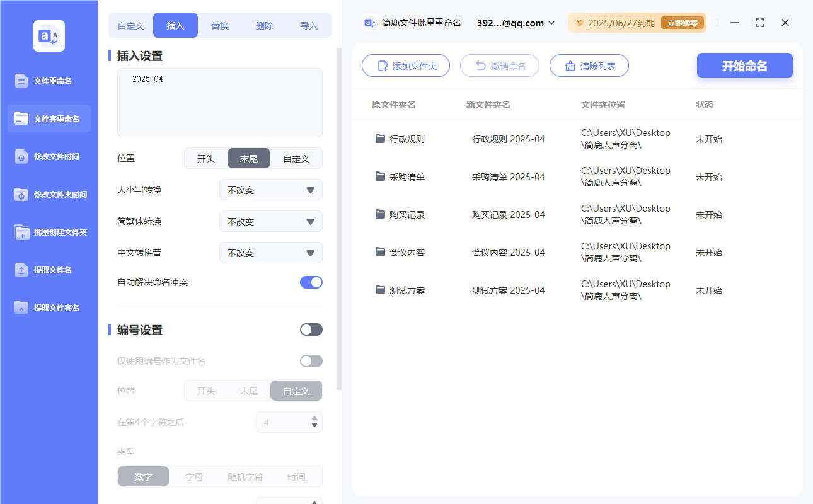Select 批量创建文件夹 in the sidebar

(x=49, y=232)
